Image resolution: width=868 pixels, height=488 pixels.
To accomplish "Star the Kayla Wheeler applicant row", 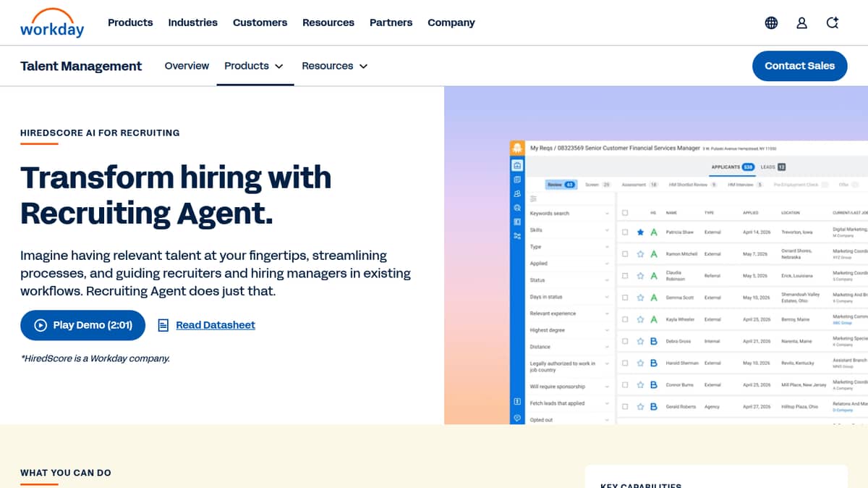I will point(640,319).
